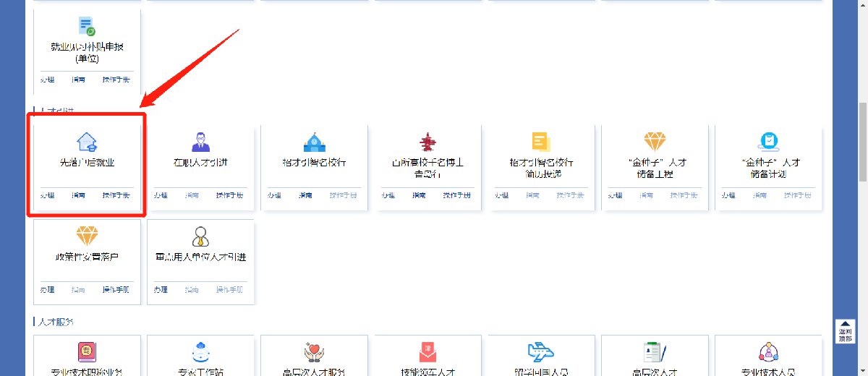
Task: Select the 百所高校千名博士青岛行 red tower icon
Action: click(x=427, y=141)
